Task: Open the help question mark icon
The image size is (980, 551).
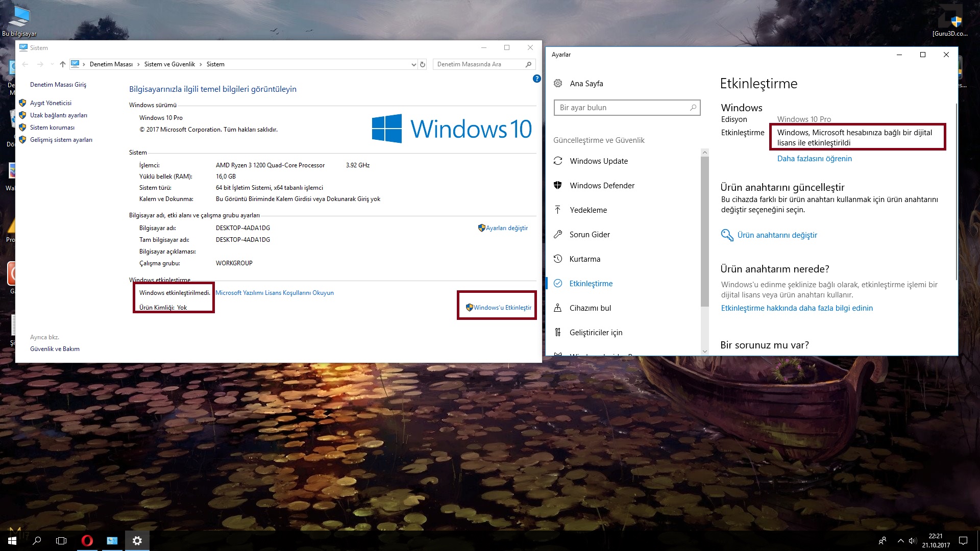Action: tap(536, 79)
